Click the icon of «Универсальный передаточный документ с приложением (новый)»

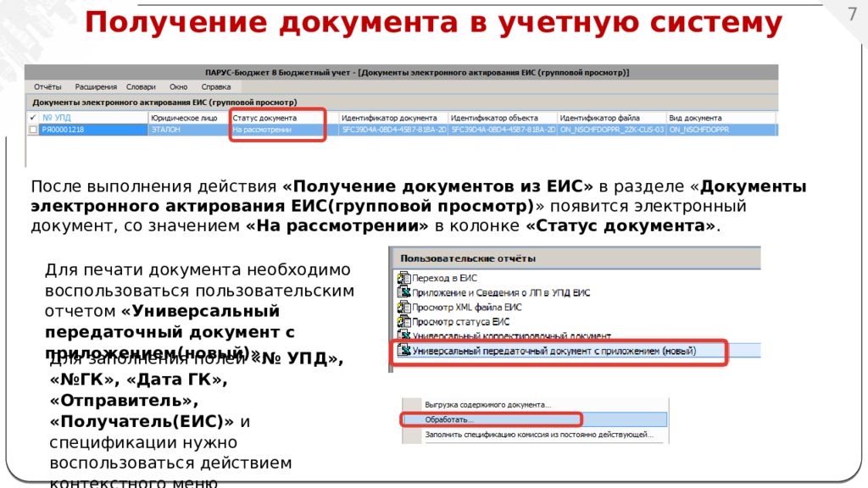(404, 350)
